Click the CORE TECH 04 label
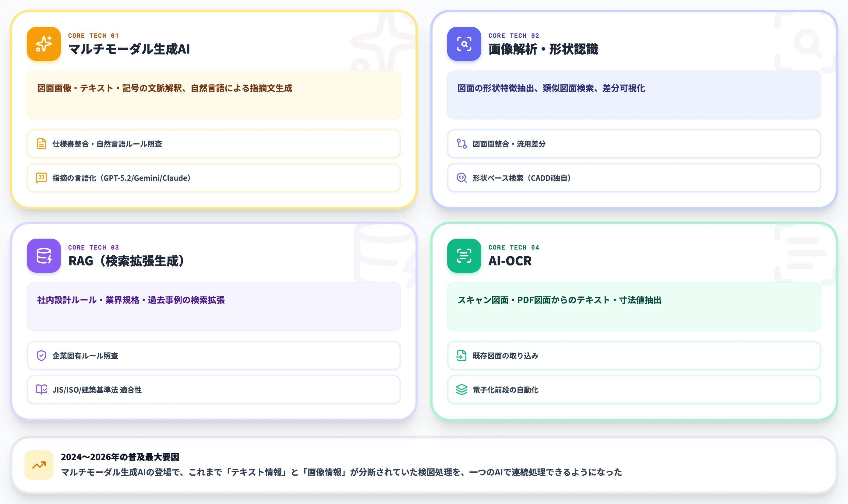The image size is (848, 504). click(x=514, y=247)
